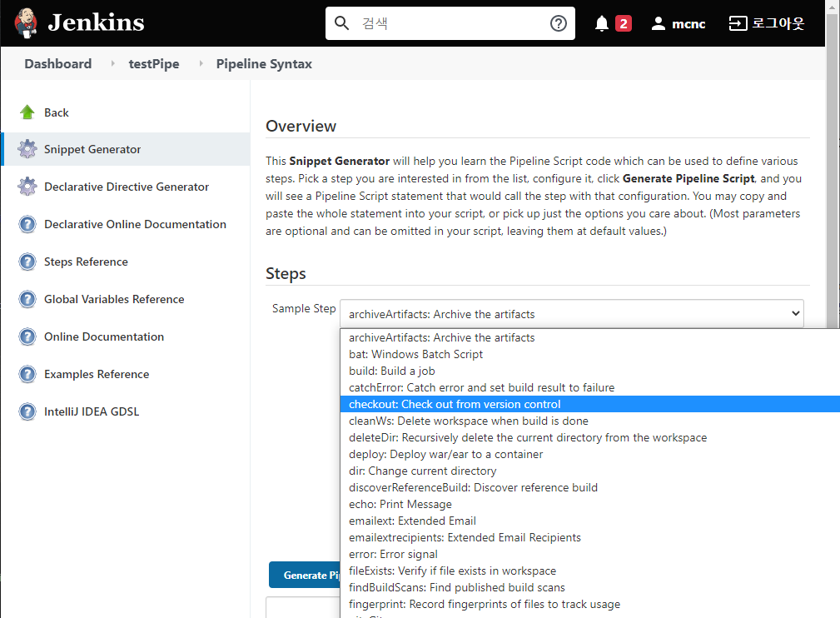The width and height of the screenshot is (840, 618).
Task: Click the Jenkins butler logo icon
Action: (26, 23)
